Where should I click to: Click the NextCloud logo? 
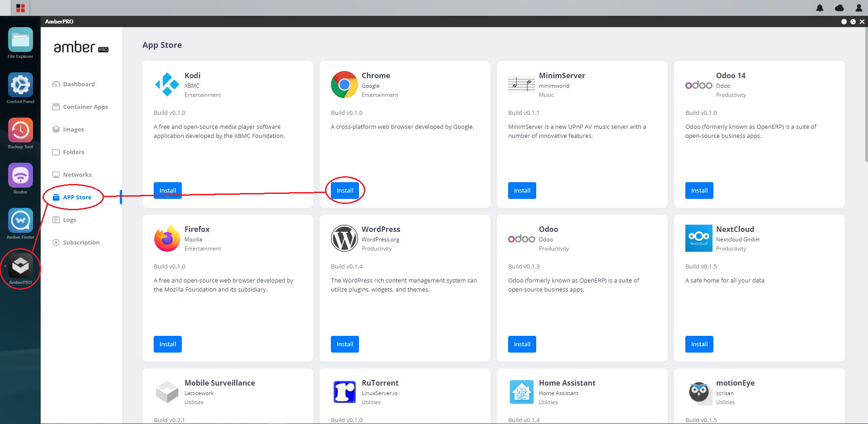pos(699,238)
